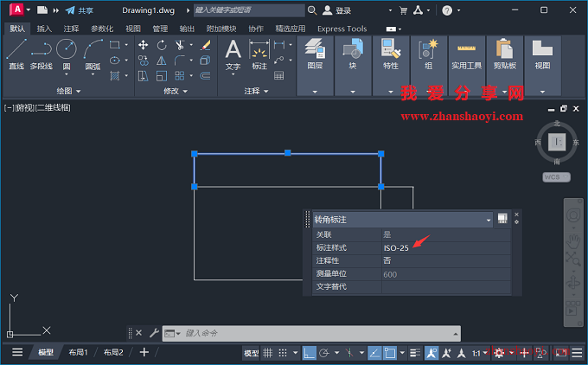Viewport: 588px width, 365px height.
Task: Toggle grid display in status bar
Action: click(267, 353)
